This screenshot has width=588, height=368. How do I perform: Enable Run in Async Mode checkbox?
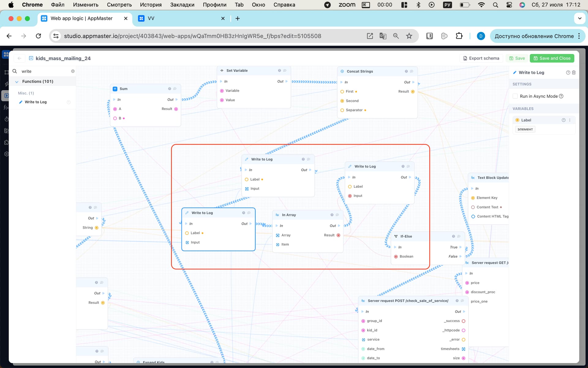point(515,96)
